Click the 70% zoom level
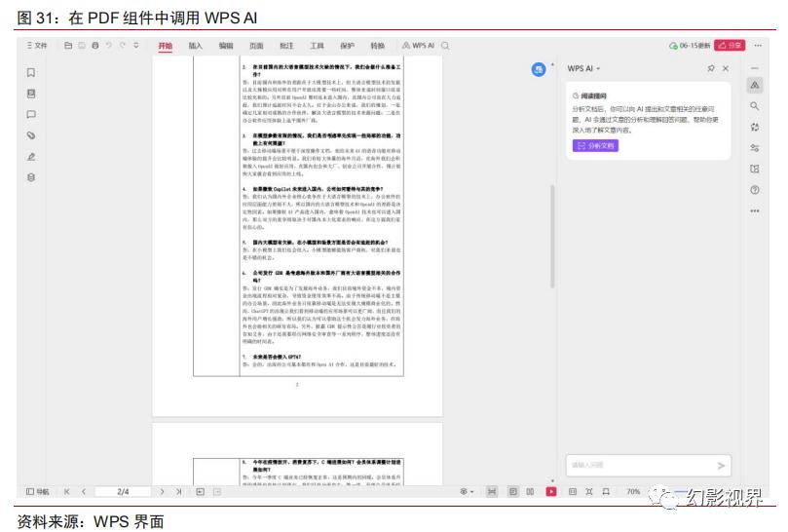This screenshot has width=788, height=532. pos(633,491)
